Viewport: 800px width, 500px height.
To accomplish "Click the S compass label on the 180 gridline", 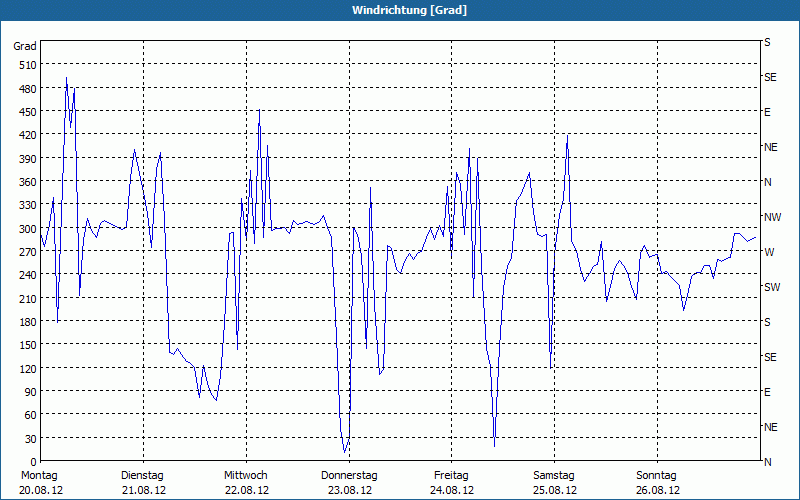I will click(x=767, y=322).
